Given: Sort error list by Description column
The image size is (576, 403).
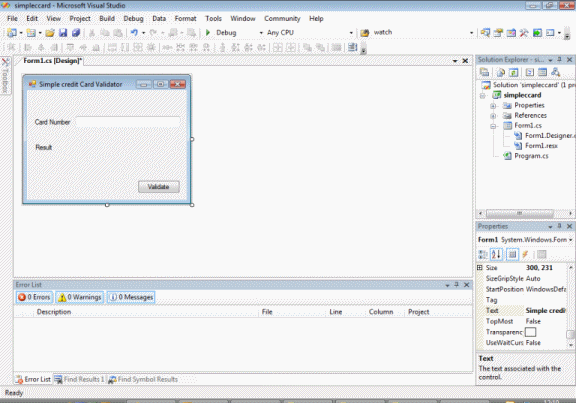Looking at the screenshot, I should coord(147,312).
